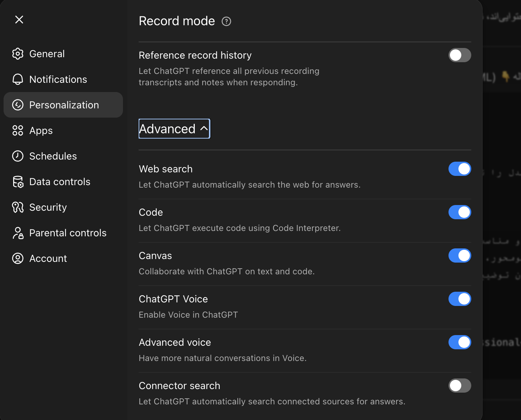Click the Apps grid icon
Screen dimensions: 521x420
pyautogui.click(x=18, y=130)
